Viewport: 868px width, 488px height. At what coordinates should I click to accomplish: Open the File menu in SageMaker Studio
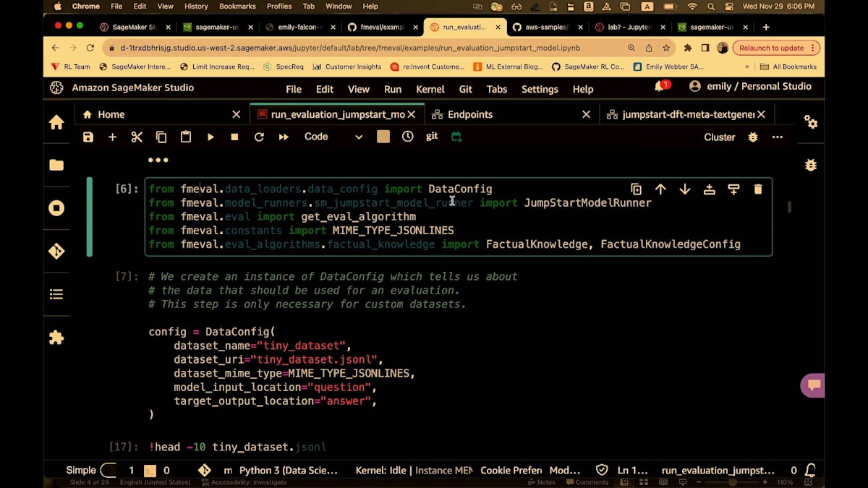click(x=294, y=89)
